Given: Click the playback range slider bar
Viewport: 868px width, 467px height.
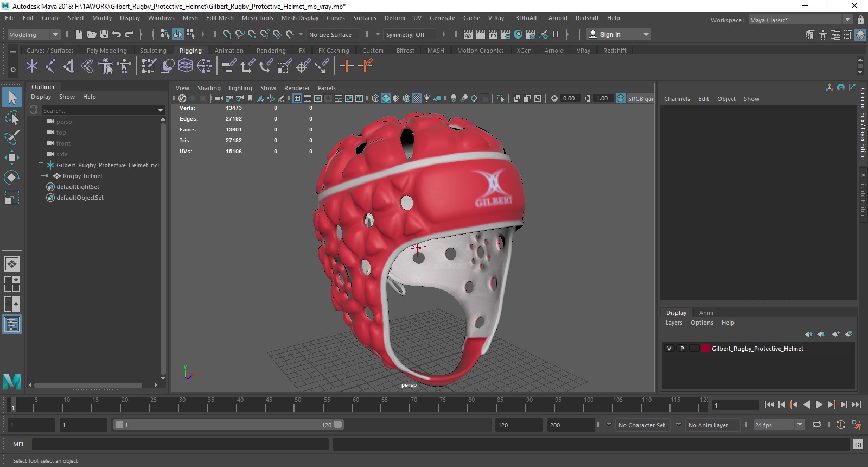Looking at the screenshot, I should [x=228, y=425].
